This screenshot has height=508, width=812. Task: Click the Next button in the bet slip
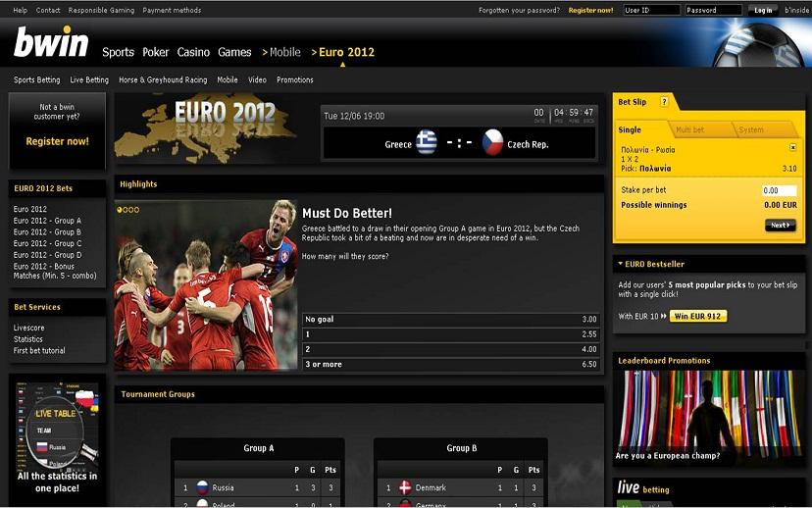(781, 226)
